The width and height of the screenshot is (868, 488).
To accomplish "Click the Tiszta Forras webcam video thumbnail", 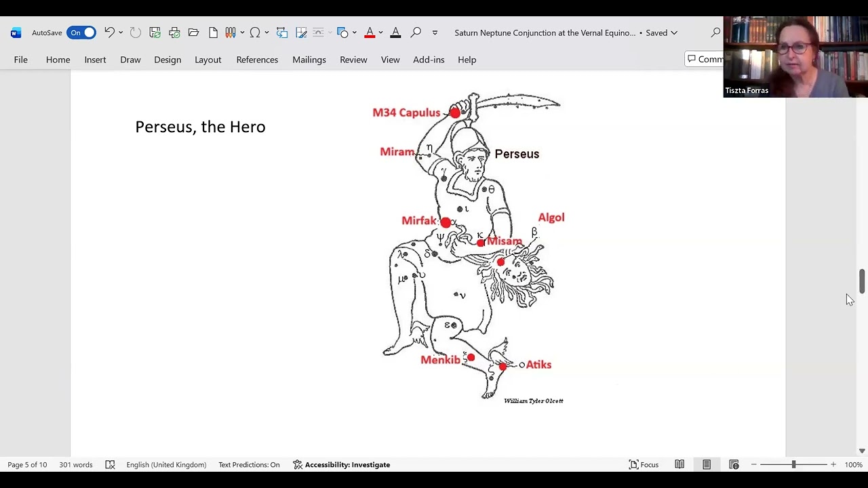I will coord(795,57).
